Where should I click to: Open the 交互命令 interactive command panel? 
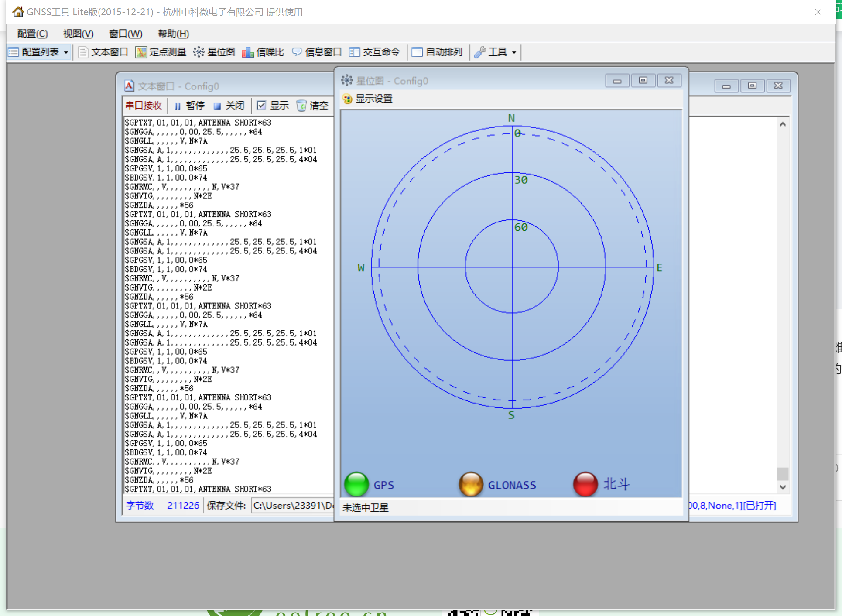pyautogui.click(x=374, y=52)
